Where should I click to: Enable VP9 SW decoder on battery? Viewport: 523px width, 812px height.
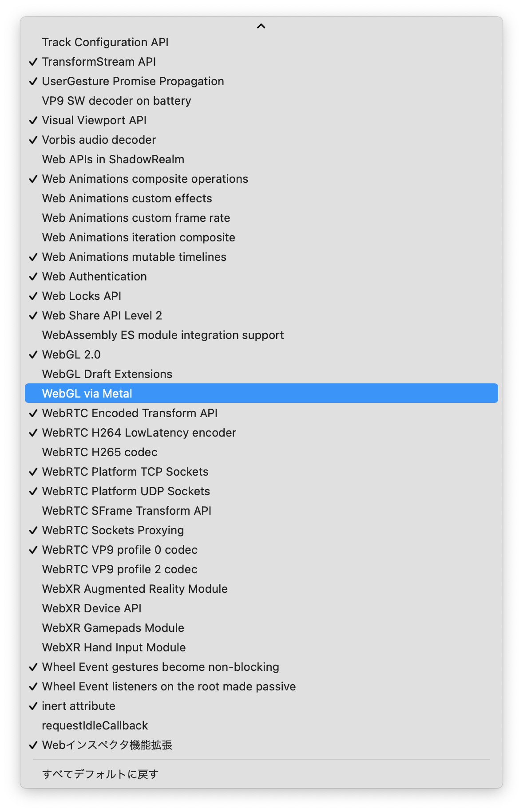(x=116, y=101)
